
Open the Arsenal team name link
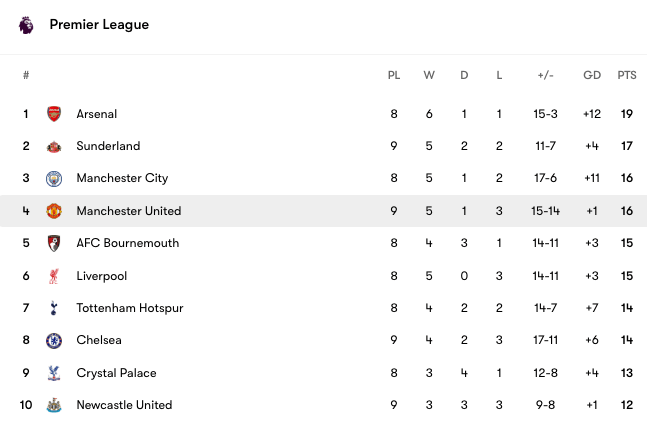point(97,114)
